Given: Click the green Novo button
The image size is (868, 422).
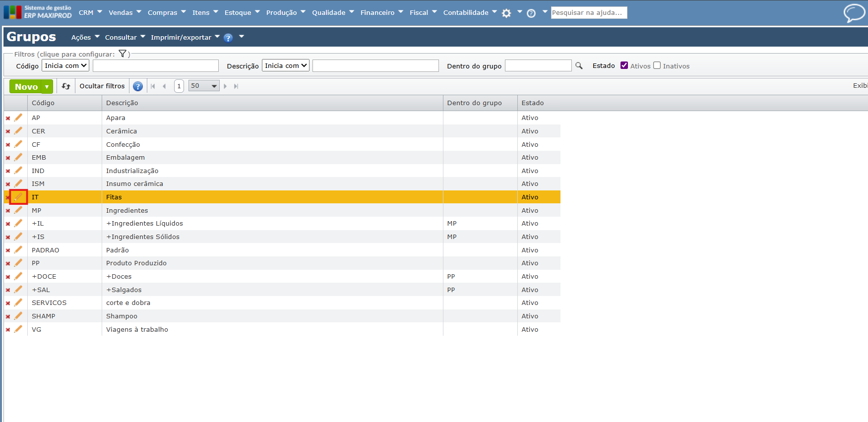Looking at the screenshot, I should (26, 87).
